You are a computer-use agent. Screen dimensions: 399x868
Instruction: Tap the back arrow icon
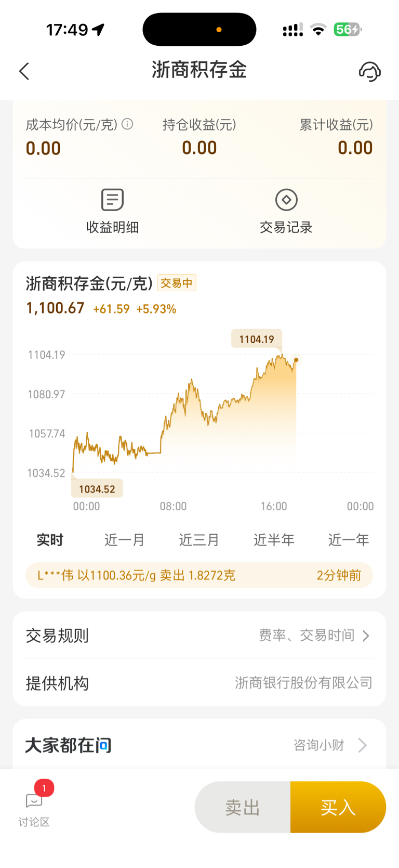(24, 71)
